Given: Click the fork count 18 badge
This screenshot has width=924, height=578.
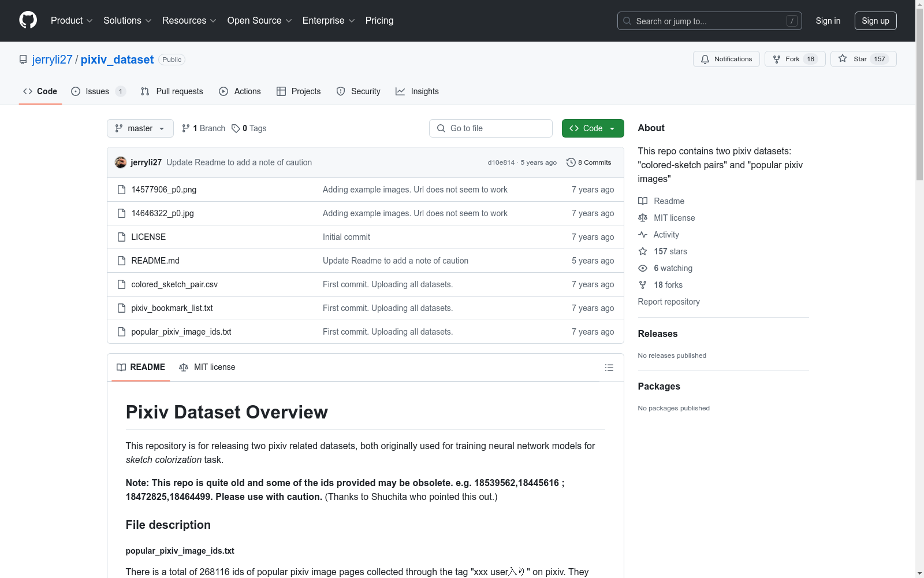Looking at the screenshot, I should pyautogui.click(x=811, y=59).
